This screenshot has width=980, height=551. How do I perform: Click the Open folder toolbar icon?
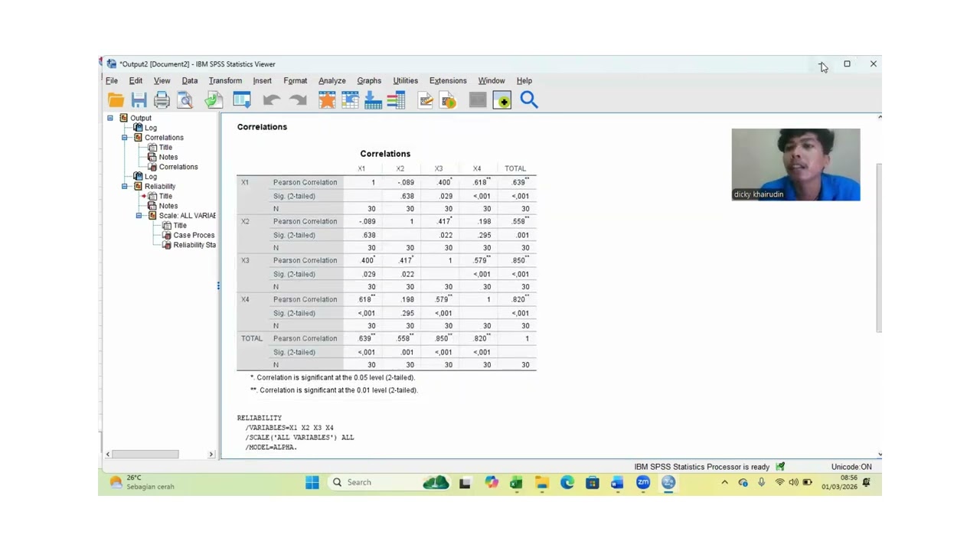116,99
